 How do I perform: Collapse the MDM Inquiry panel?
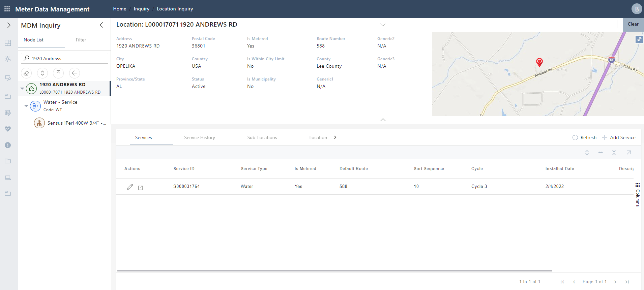click(101, 25)
